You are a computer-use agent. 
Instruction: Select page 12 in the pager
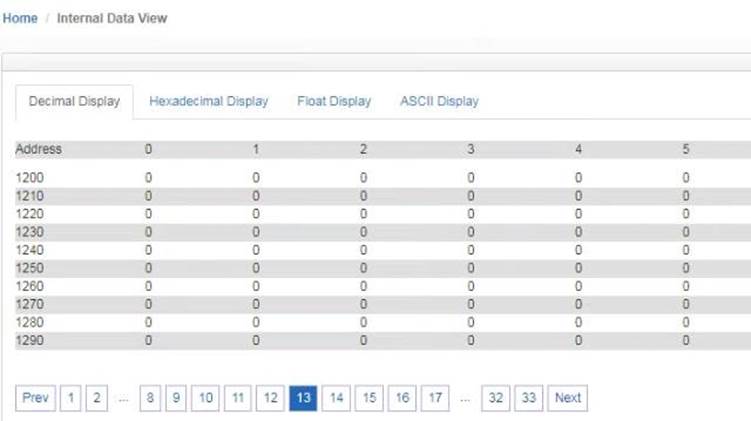tap(271, 398)
